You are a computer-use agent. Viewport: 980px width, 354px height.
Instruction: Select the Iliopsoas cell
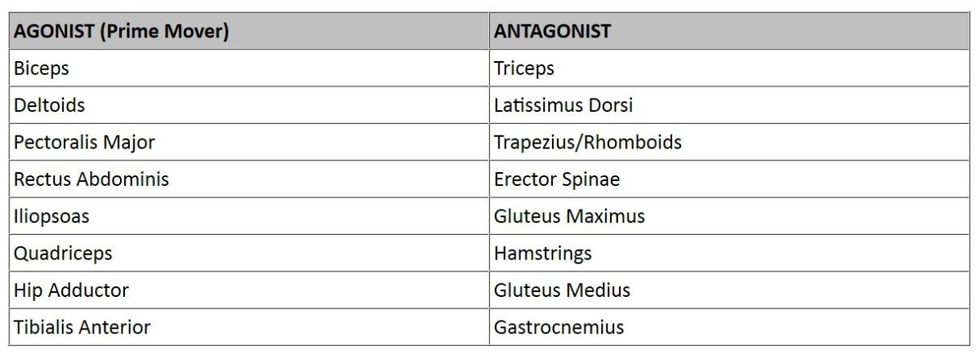pyautogui.click(x=51, y=216)
